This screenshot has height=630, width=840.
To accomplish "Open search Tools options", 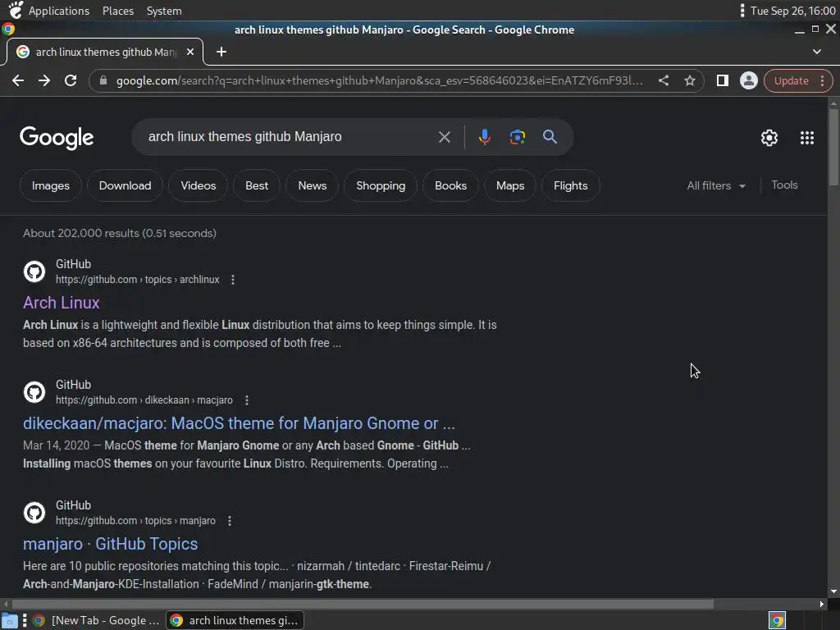I will point(784,185).
